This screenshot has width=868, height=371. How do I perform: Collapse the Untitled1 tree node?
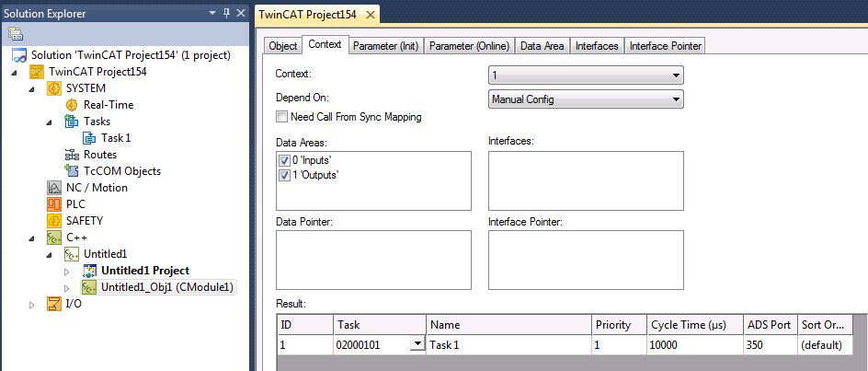click(x=50, y=254)
